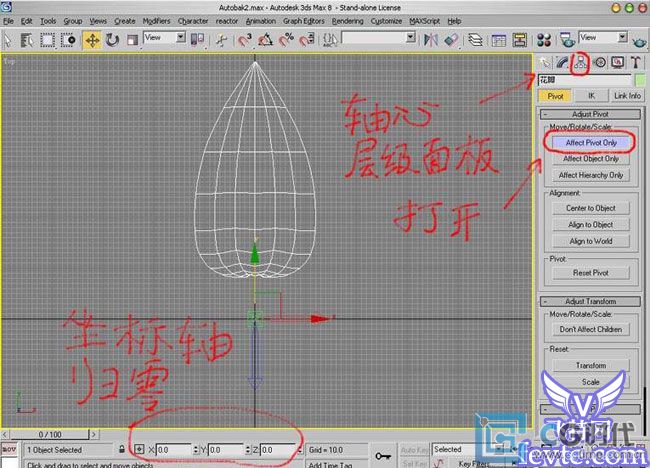The width and height of the screenshot is (650, 468).
Task: Open the Hierarchy panel tab icon
Action: [x=582, y=61]
